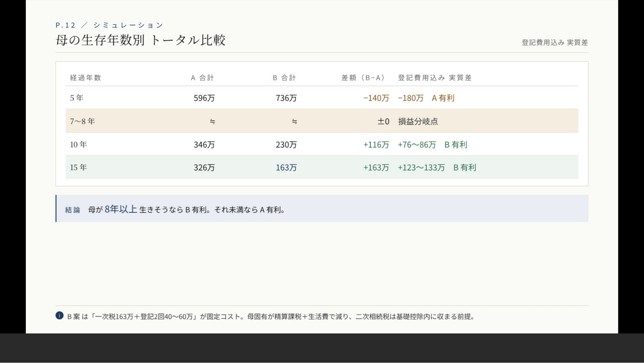Click the +76〜86万 B 有利 cell
This screenshot has width=644, height=363.
432,145
